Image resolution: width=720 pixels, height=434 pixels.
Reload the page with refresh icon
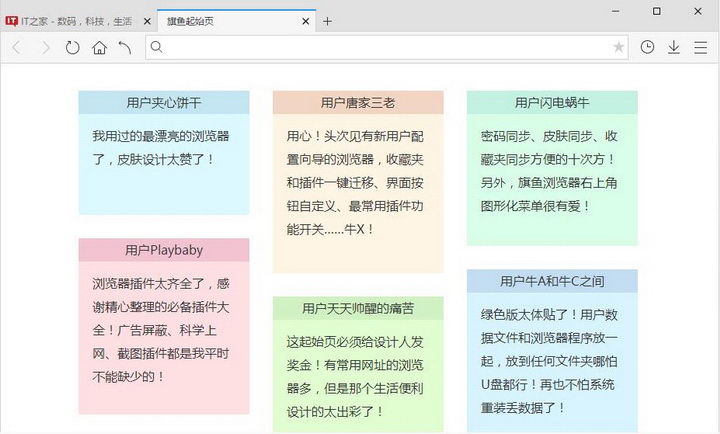[73, 47]
